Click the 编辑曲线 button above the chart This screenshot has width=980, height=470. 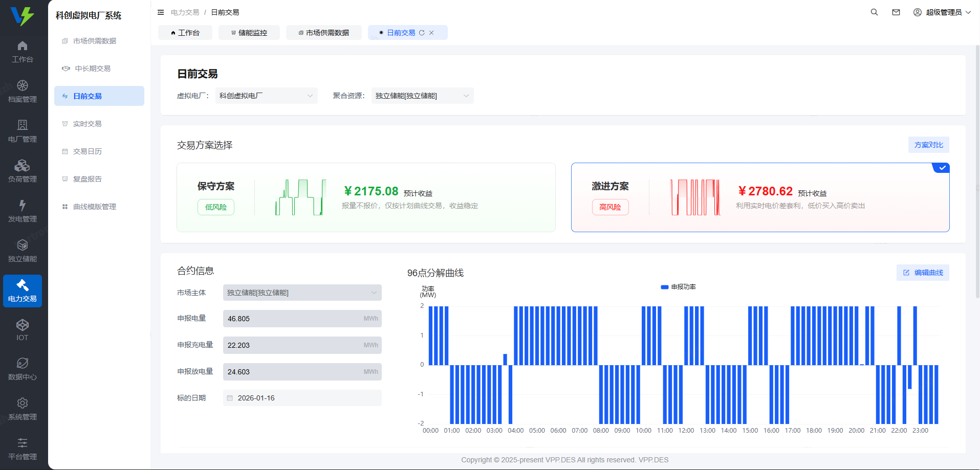coord(923,272)
